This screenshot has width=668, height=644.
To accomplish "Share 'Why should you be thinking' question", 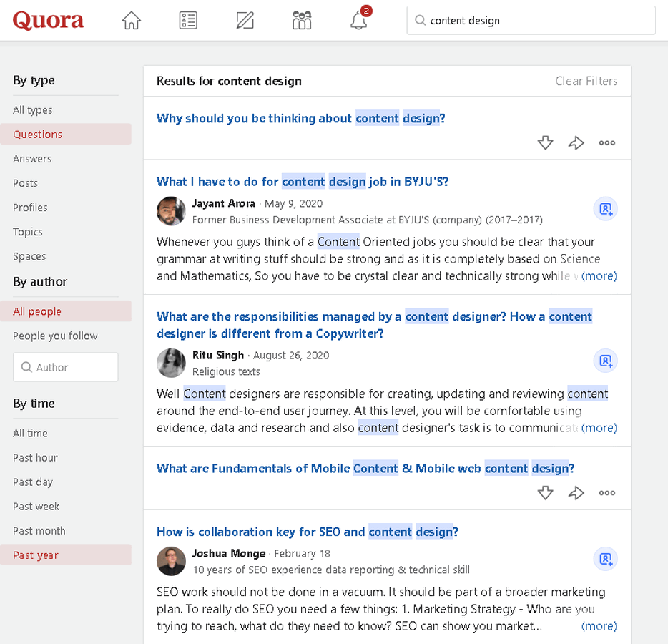I will click(x=576, y=143).
